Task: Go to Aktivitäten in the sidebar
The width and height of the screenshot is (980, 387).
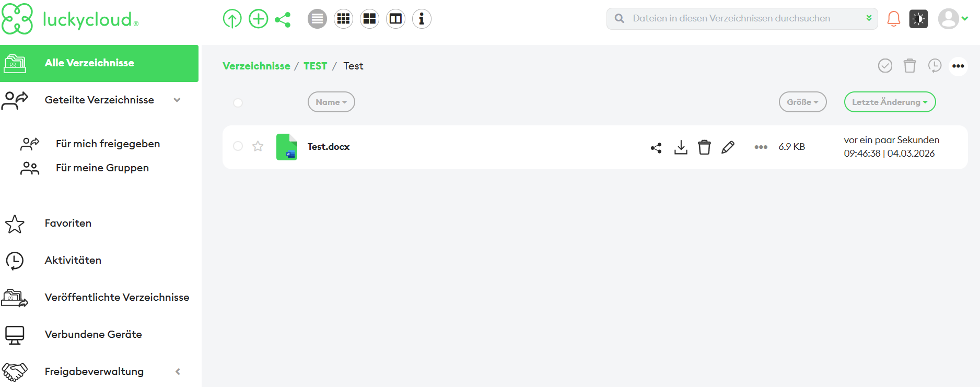Action: coord(73,261)
